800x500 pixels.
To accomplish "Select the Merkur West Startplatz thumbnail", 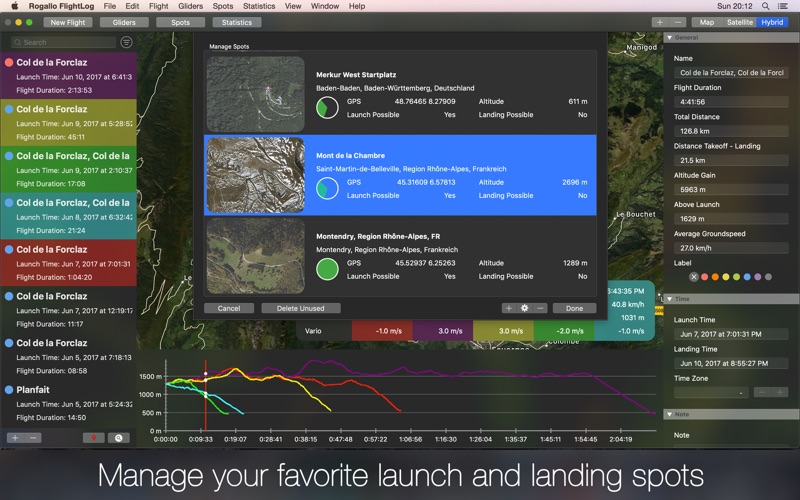I will pos(256,94).
